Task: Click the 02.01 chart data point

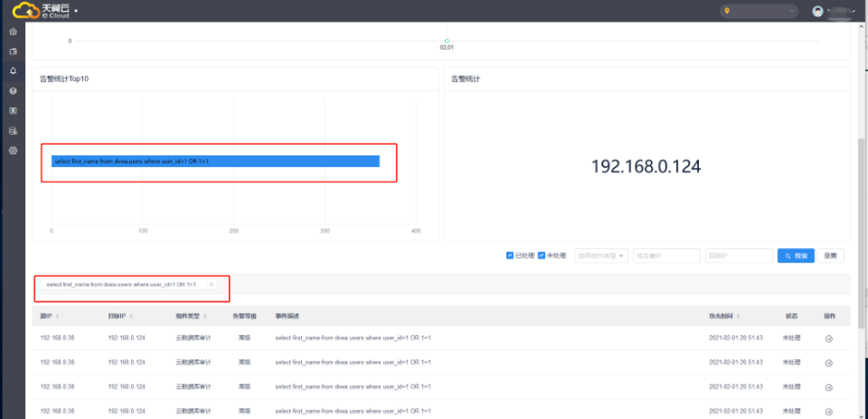Action: [x=447, y=41]
